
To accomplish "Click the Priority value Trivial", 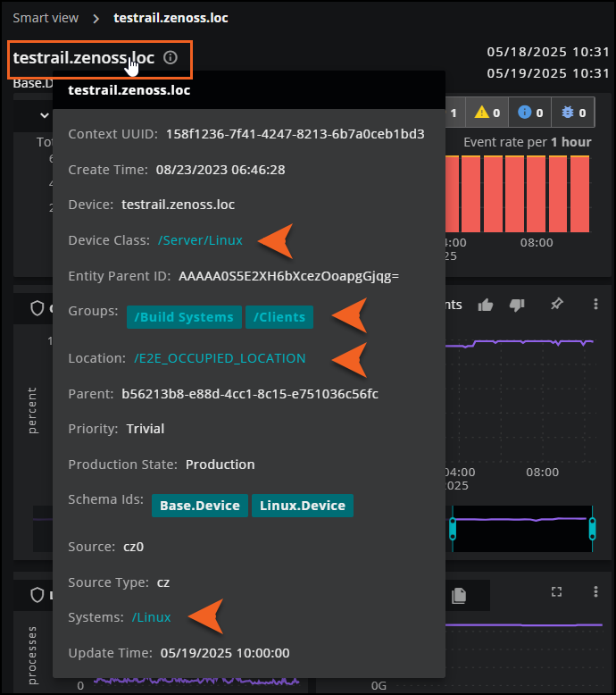I will coord(146,429).
